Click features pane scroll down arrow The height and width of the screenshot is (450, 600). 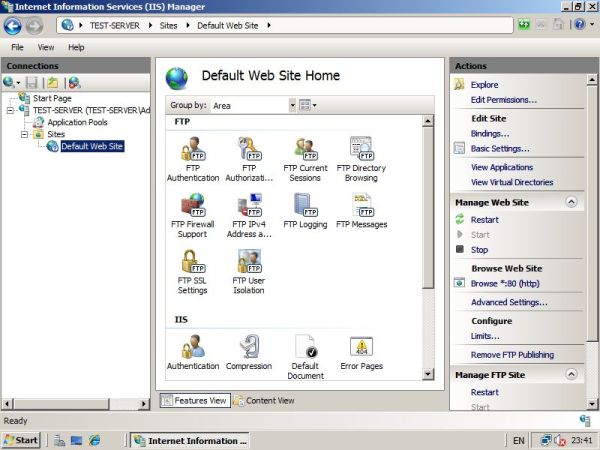[428, 374]
